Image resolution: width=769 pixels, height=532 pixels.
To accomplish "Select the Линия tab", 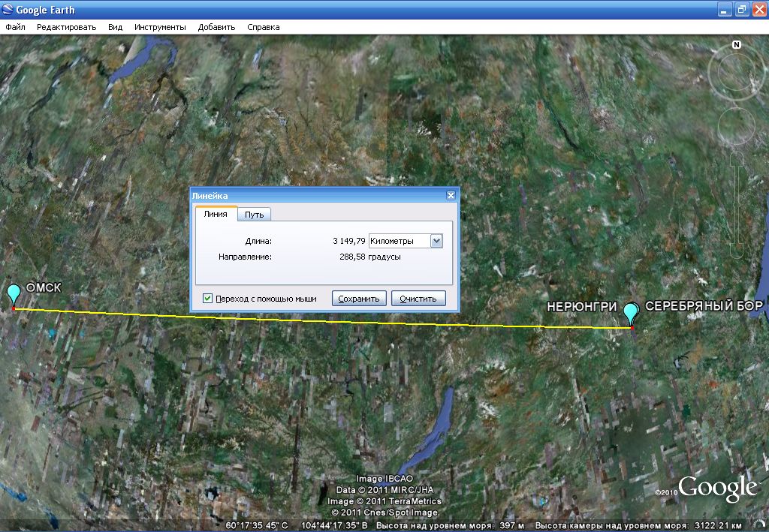I will 216,214.
